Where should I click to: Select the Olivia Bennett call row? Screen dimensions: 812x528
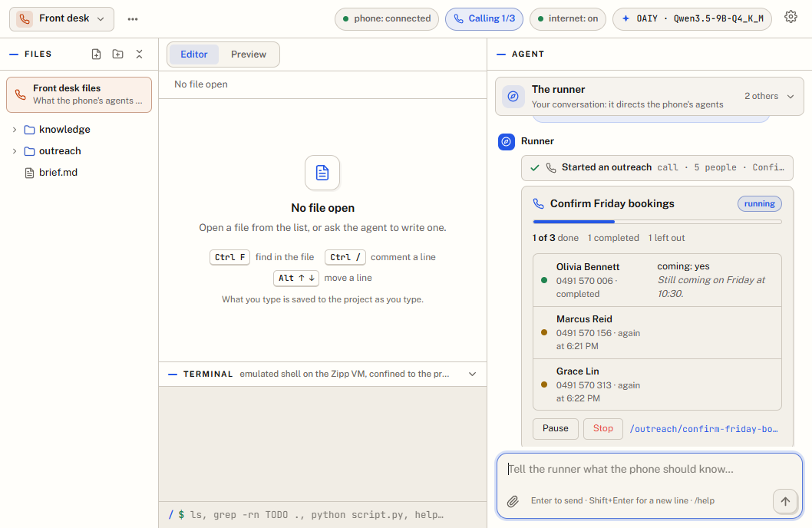coord(657,280)
